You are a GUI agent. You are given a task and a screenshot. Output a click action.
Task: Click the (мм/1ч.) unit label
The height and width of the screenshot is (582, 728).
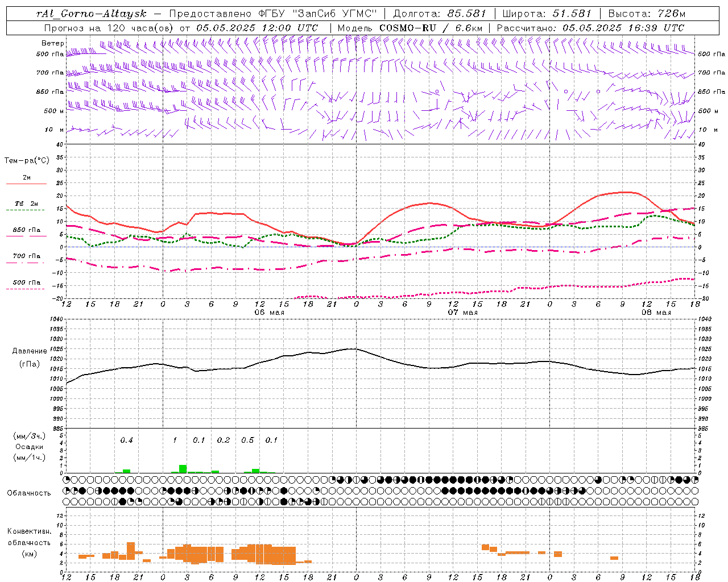click(x=30, y=458)
